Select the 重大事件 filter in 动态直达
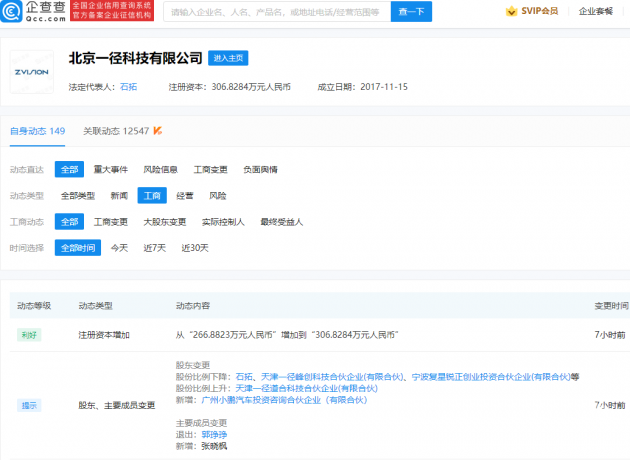Viewport: 630px width, 460px height. [111, 169]
